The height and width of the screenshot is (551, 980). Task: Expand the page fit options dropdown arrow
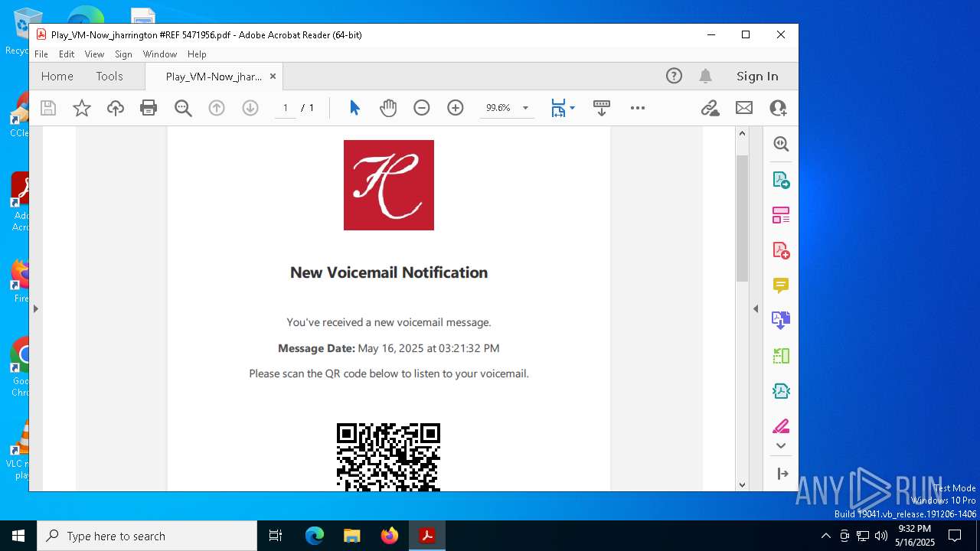tap(572, 108)
